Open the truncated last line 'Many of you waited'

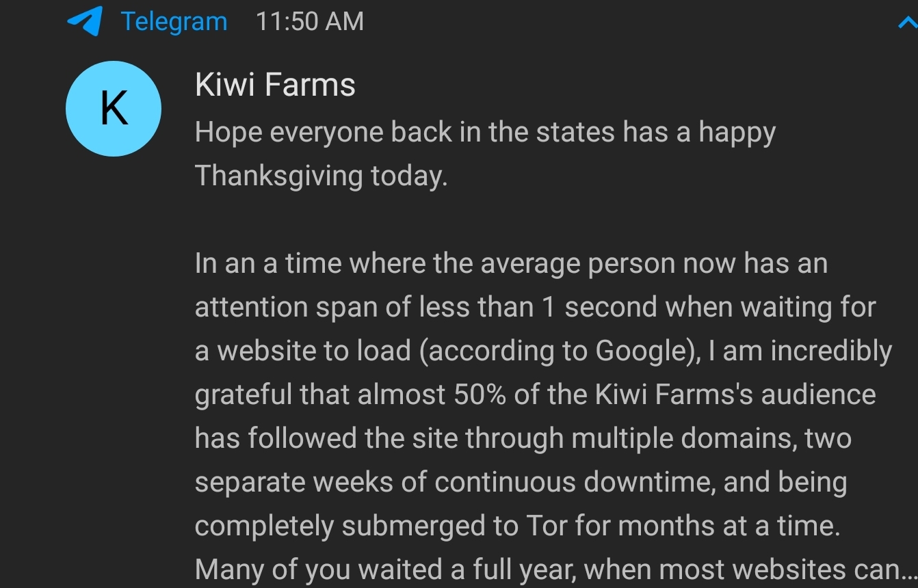(x=556, y=570)
